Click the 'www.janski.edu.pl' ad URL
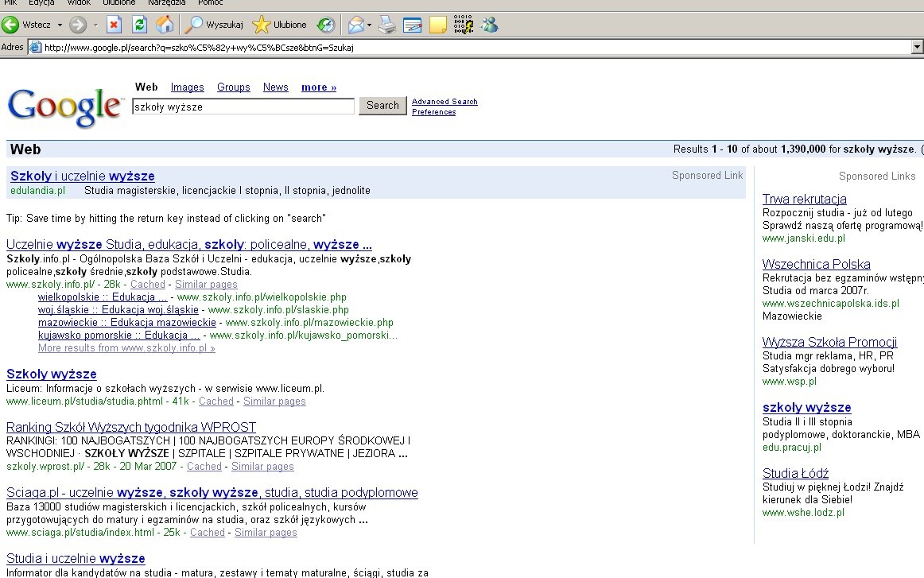 point(804,239)
